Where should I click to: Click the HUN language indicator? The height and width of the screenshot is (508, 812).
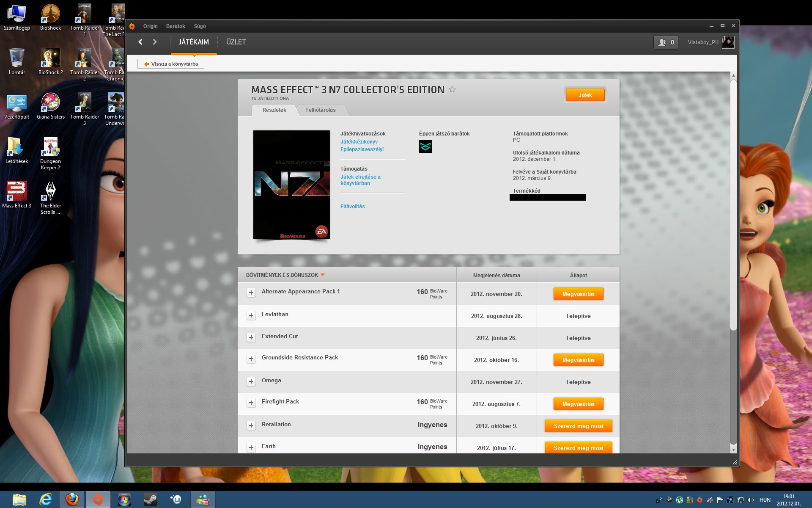point(765,500)
